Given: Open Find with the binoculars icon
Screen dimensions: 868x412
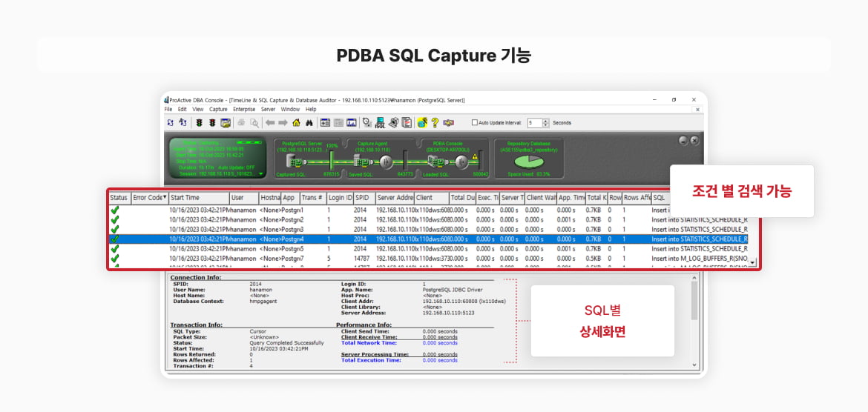Looking at the screenshot, I should (x=309, y=123).
